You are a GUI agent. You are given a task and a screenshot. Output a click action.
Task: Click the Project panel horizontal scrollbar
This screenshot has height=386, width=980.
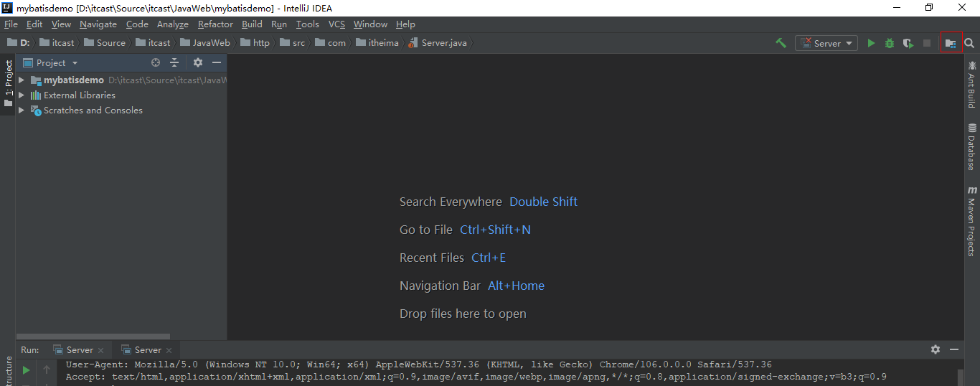coord(93,336)
